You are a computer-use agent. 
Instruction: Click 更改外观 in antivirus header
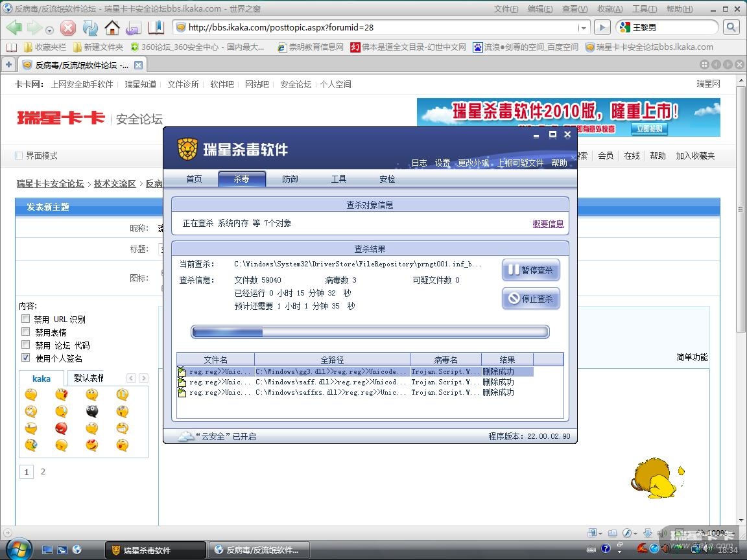coord(473,163)
